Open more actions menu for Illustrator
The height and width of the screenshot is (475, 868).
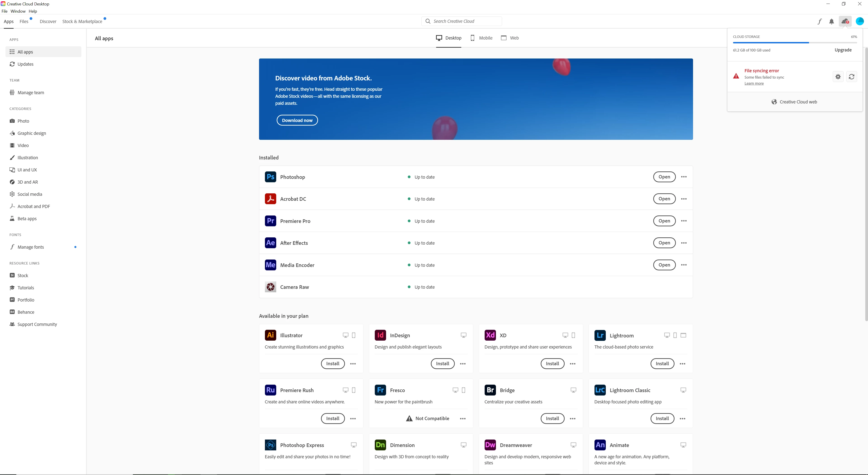point(353,364)
